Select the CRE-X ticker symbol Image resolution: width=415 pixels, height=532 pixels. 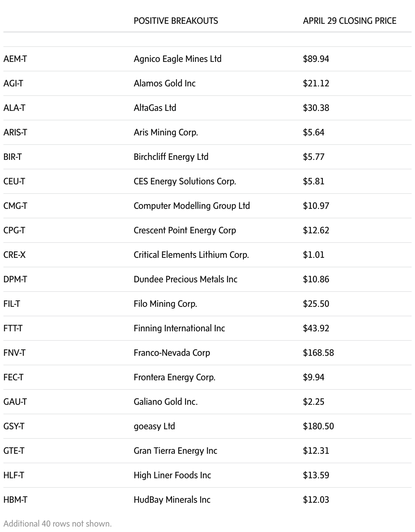14,255
